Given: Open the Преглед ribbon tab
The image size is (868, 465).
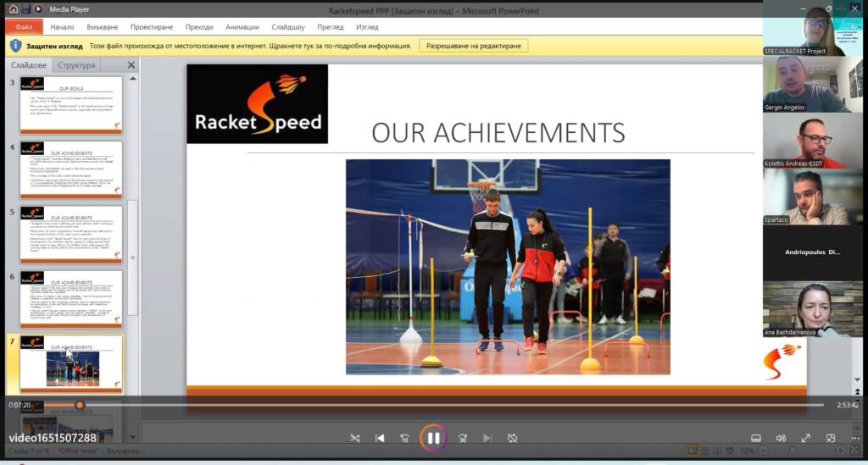Looking at the screenshot, I should [331, 26].
